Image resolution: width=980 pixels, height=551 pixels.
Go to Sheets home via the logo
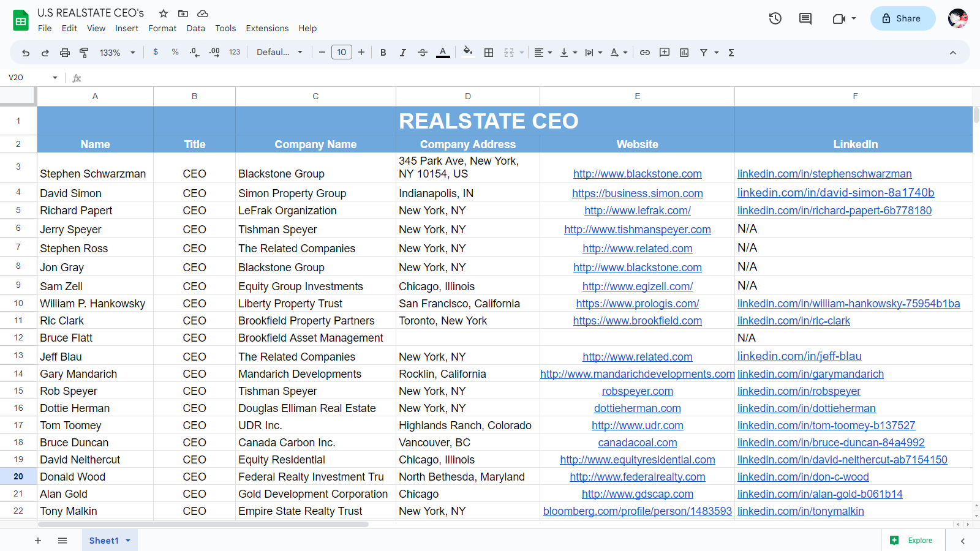(x=21, y=20)
